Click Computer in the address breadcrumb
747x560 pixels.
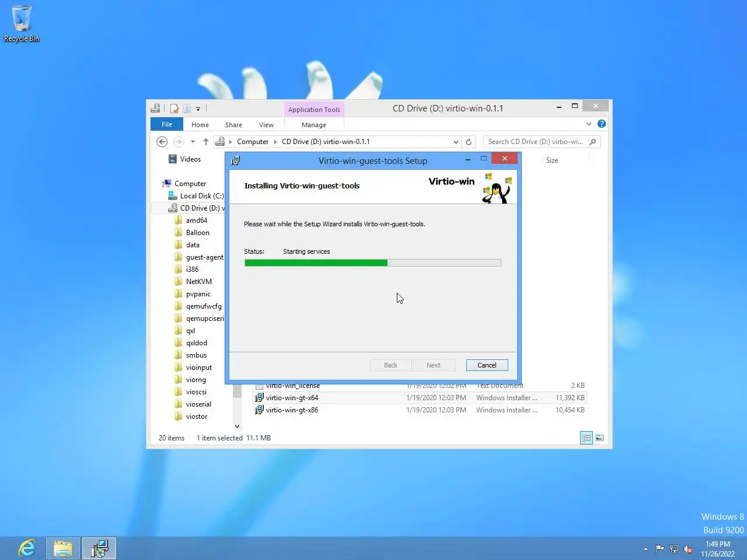point(253,142)
